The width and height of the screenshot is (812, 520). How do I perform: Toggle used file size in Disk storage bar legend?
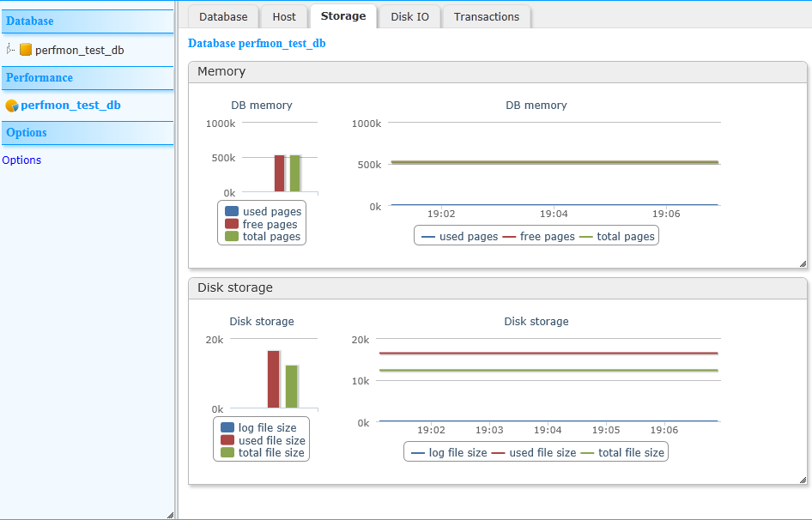263,440
